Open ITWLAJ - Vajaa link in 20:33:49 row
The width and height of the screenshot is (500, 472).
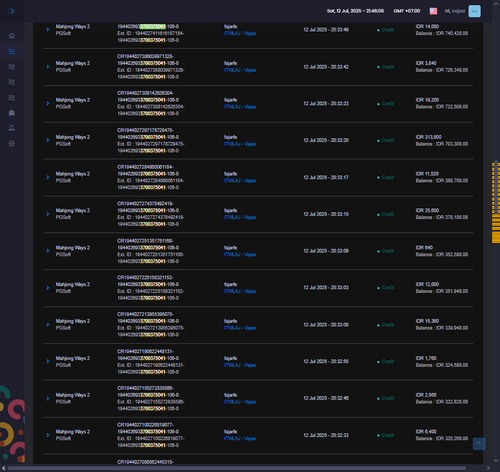pos(240,33)
